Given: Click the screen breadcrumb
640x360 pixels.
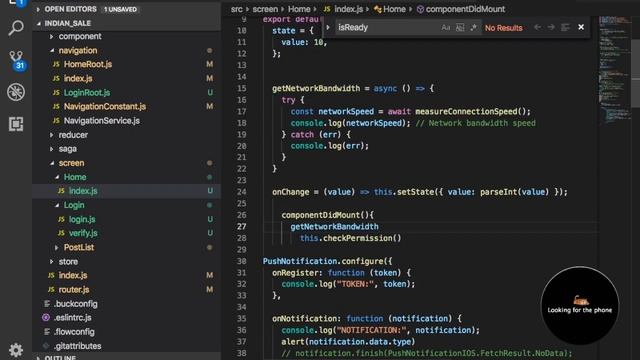Looking at the screenshot, I should click(265, 9).
